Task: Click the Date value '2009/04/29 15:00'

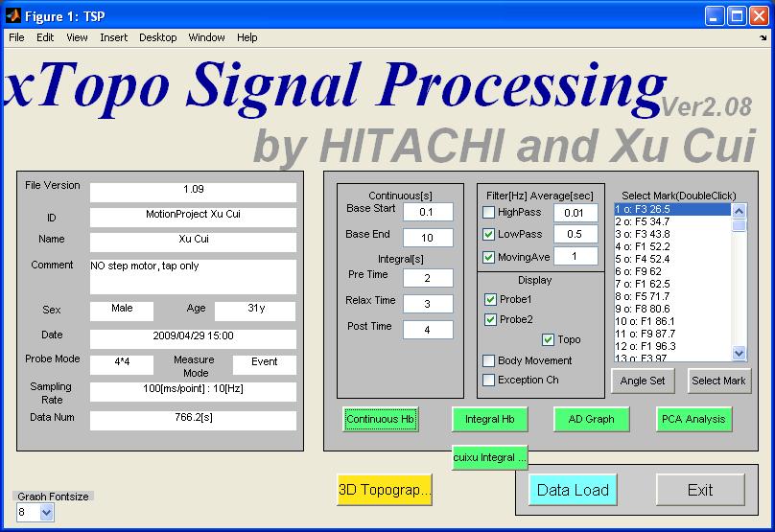Action: click(x=193, y=339)
